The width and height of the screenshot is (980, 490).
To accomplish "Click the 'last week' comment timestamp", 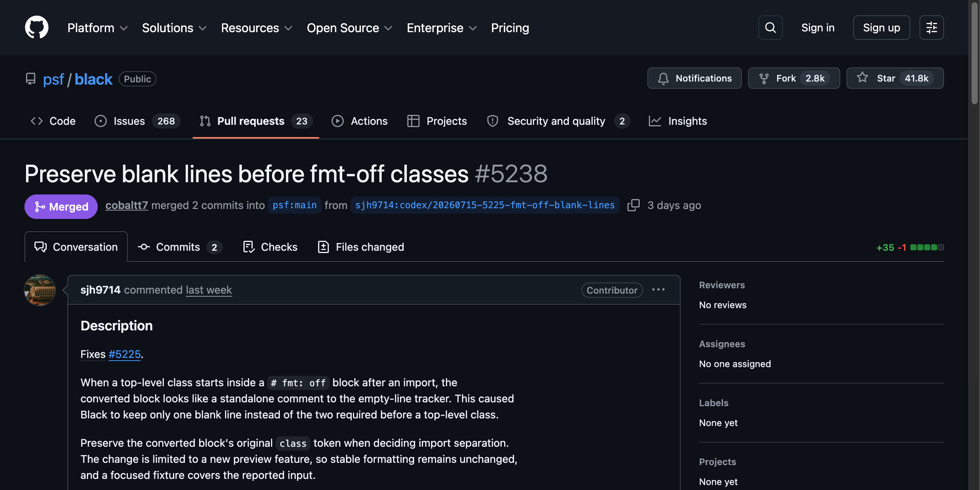I will [x=209, y=290].
